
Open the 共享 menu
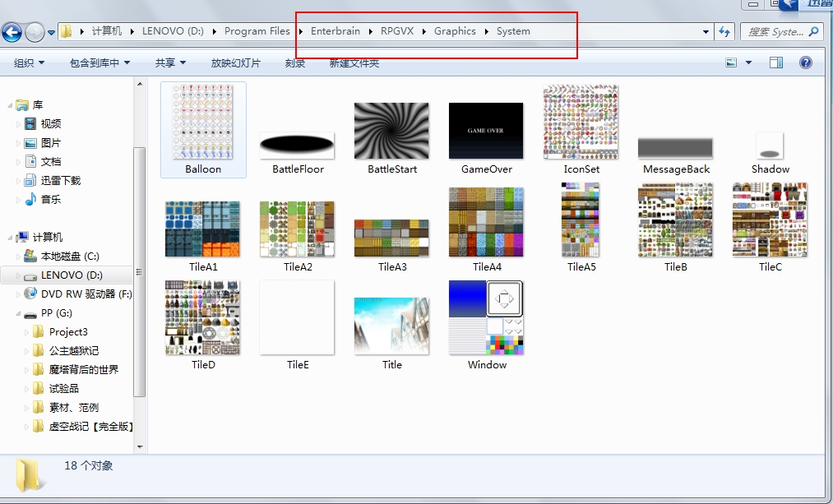[170, 62]
